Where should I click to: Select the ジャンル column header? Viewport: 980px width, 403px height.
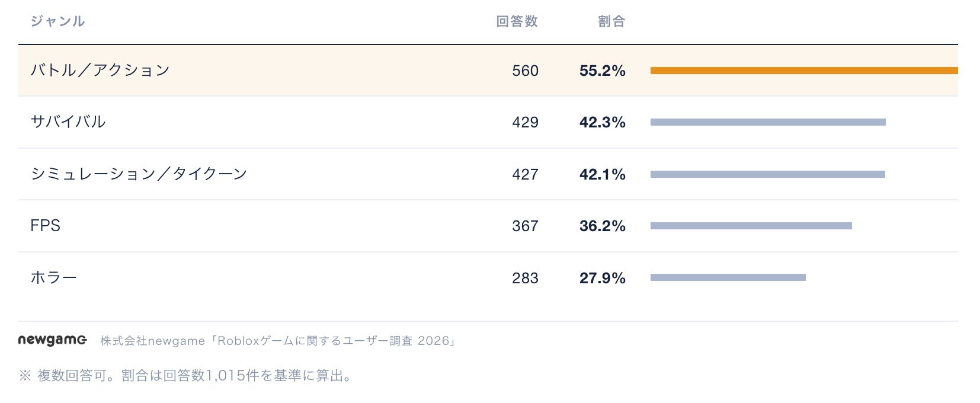57,21
